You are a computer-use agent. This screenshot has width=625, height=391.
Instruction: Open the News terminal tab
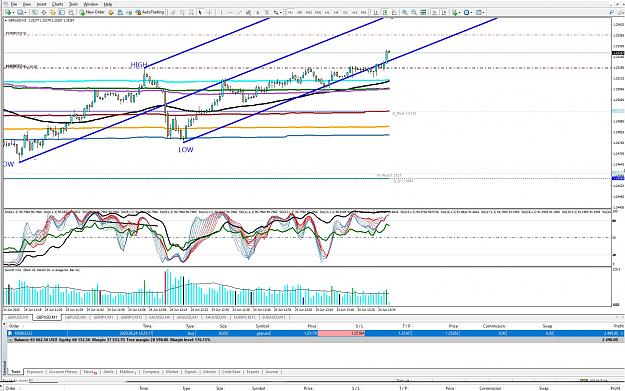click(90, 371)
